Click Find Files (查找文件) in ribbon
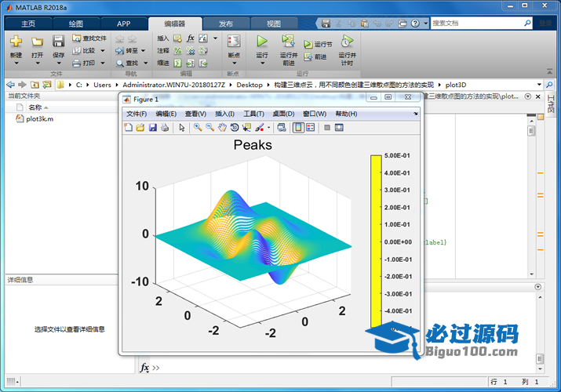Image resolution: width=561 pixels, height=392 pixels. coord(89,38)
